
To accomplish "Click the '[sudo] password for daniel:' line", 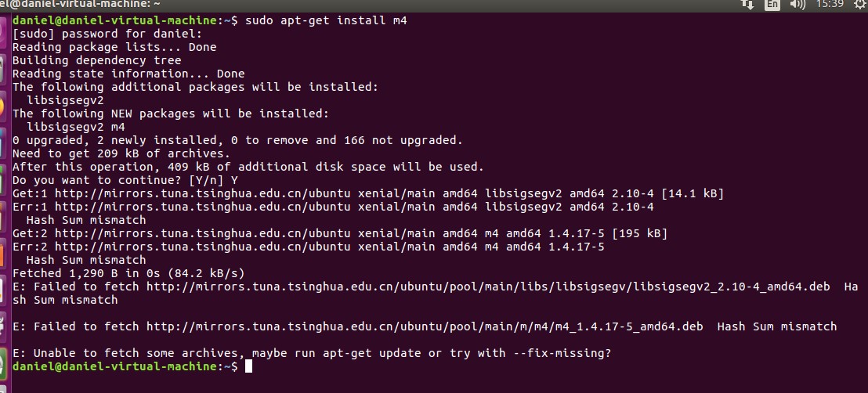I will 107,34.
